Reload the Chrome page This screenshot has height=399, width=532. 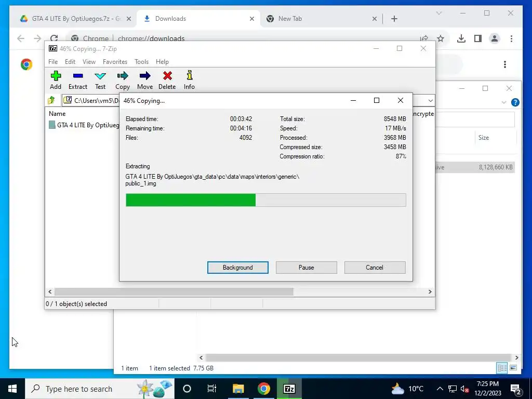(x=54, y=38)
